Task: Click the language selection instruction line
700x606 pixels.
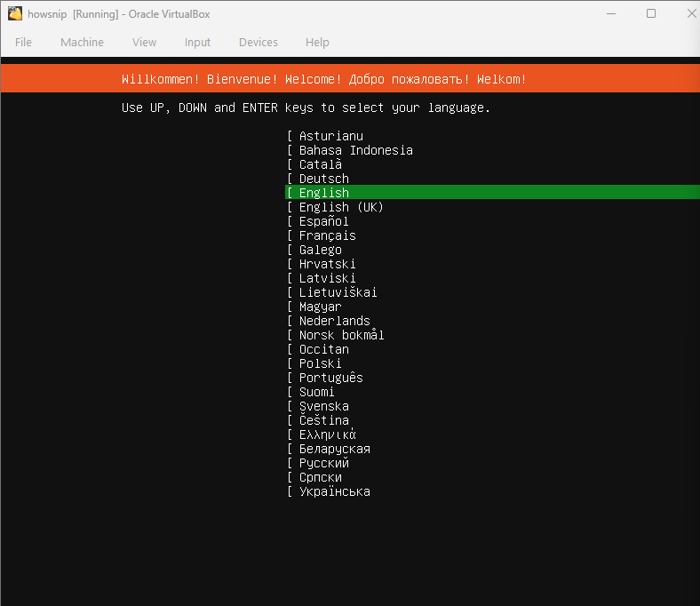Action: click(x=306, y=108)
